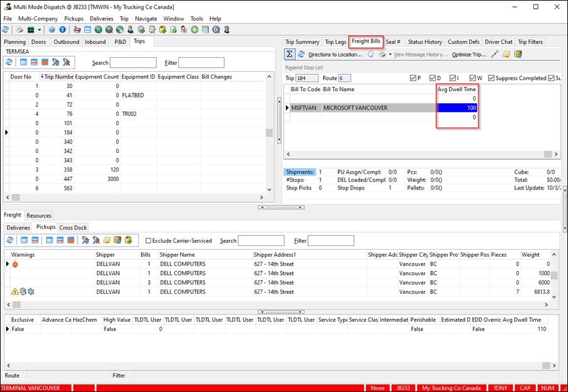This screenshot has width=568, height=392.
Task: Click the Optimize Trip button
Action: [469, 55]
